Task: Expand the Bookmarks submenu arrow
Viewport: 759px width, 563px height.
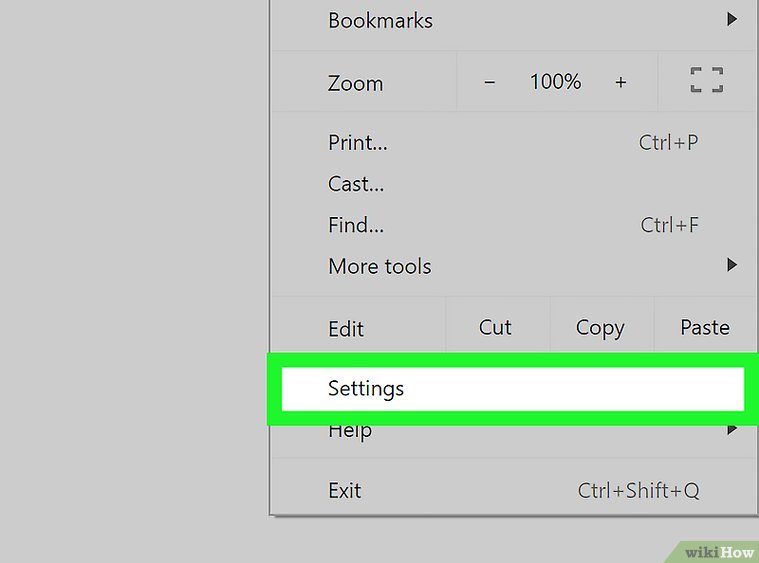Action: 732,19
